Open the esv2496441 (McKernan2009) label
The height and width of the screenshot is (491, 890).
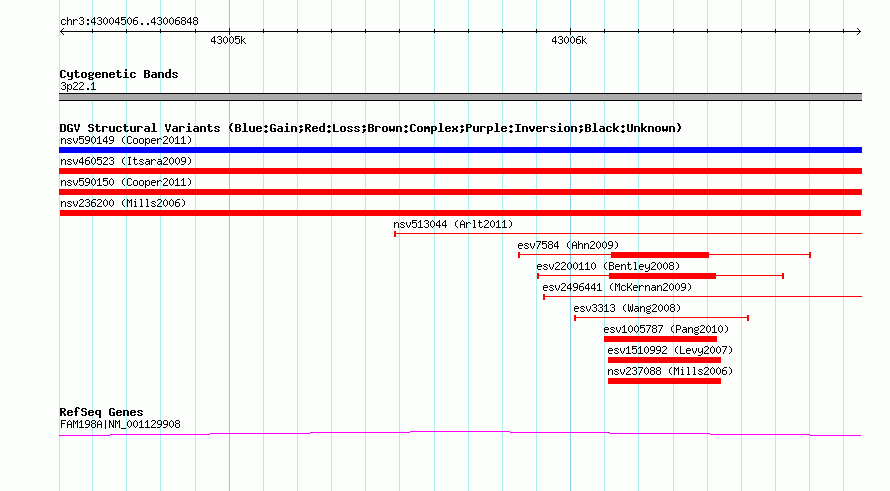point(617,287)
